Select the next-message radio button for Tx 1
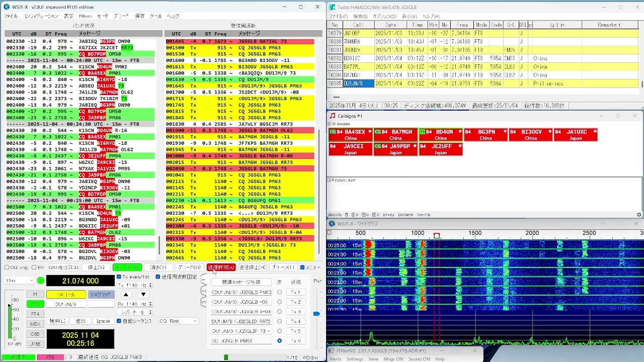644x362 pixels. pos(279,292)
